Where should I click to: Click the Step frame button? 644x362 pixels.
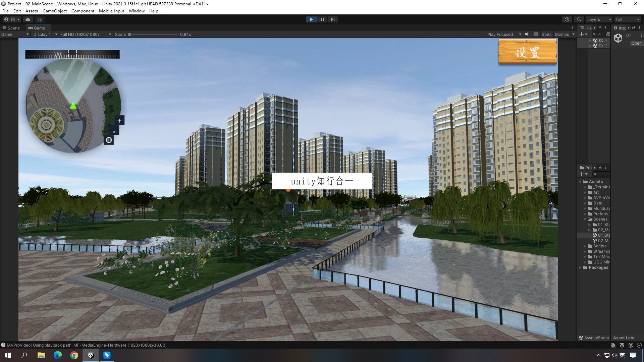332,19
